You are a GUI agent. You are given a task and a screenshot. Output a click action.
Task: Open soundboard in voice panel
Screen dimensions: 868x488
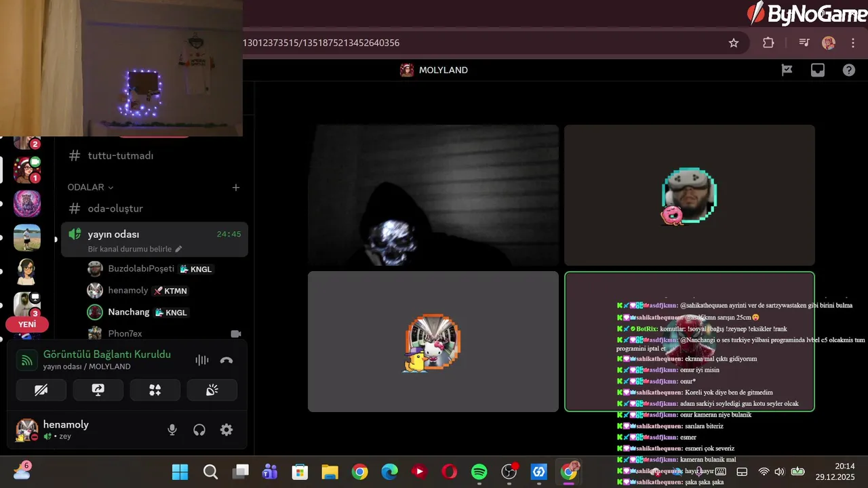(x=212, y=390)
